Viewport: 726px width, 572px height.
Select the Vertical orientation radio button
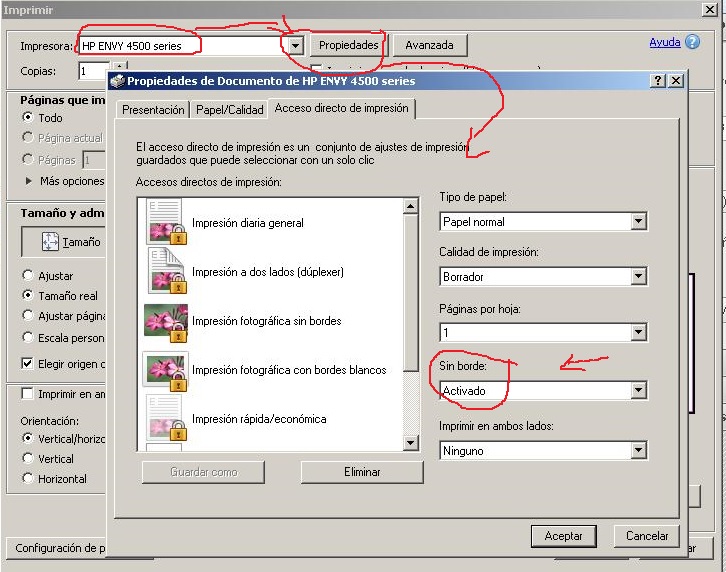(x=28, y=458)
